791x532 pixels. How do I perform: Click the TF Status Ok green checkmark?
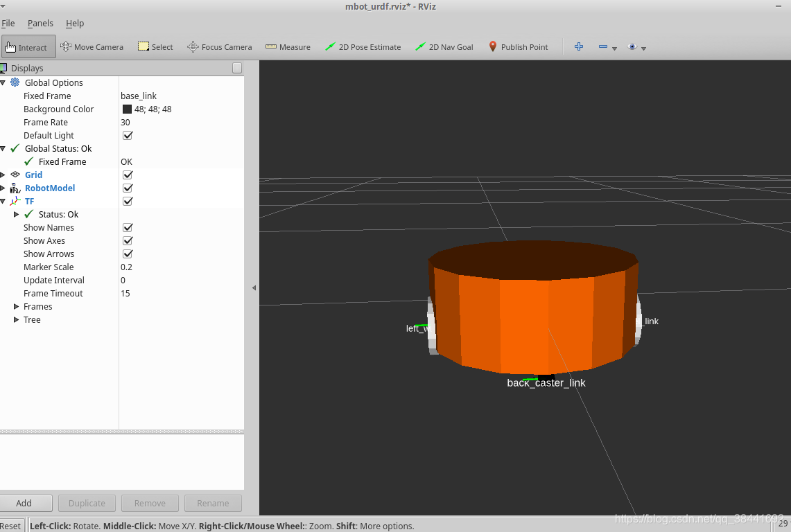pos(28,214)
